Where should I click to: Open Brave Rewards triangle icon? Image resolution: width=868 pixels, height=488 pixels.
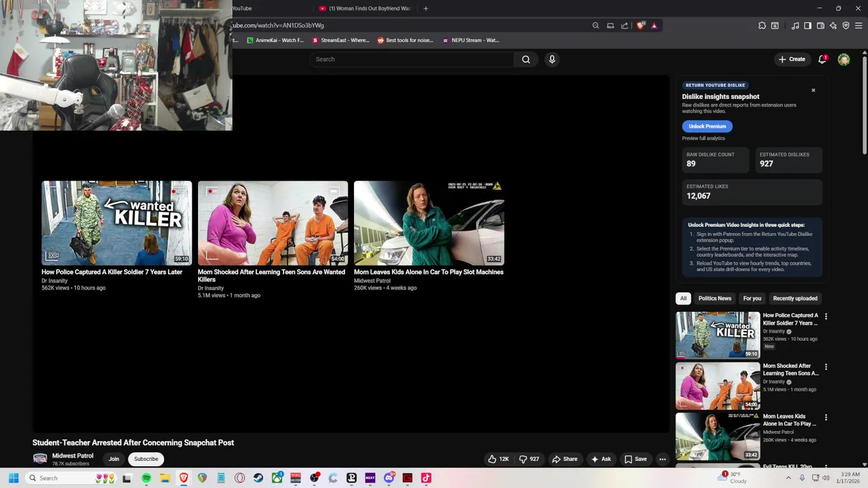pos(654,26)
